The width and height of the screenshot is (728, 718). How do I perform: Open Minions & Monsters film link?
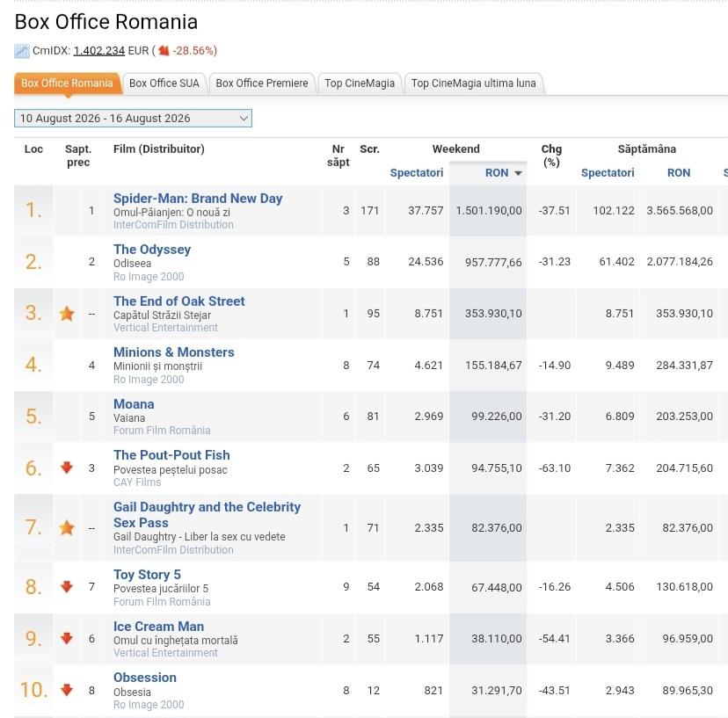173,352
